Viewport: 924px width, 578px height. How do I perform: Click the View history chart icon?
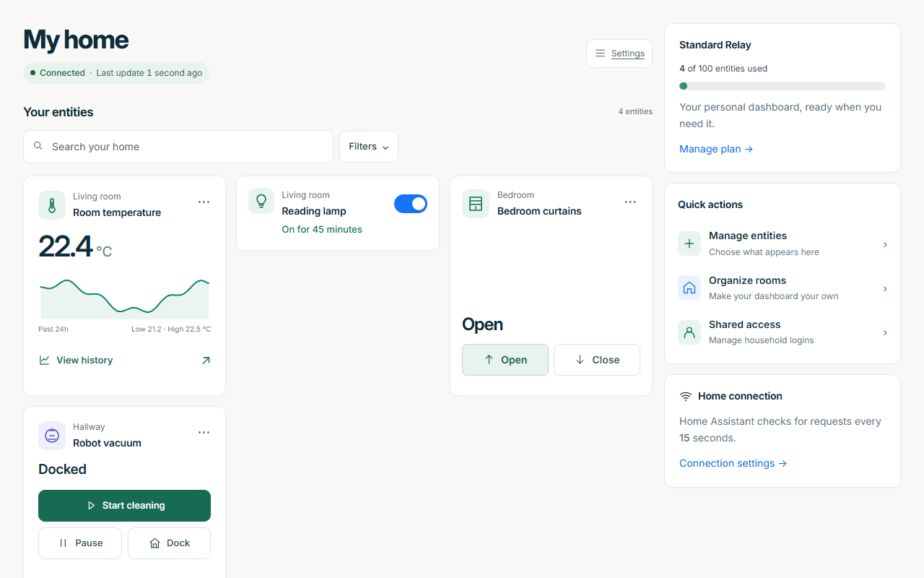pyautogui.click(x=45, y=360)
